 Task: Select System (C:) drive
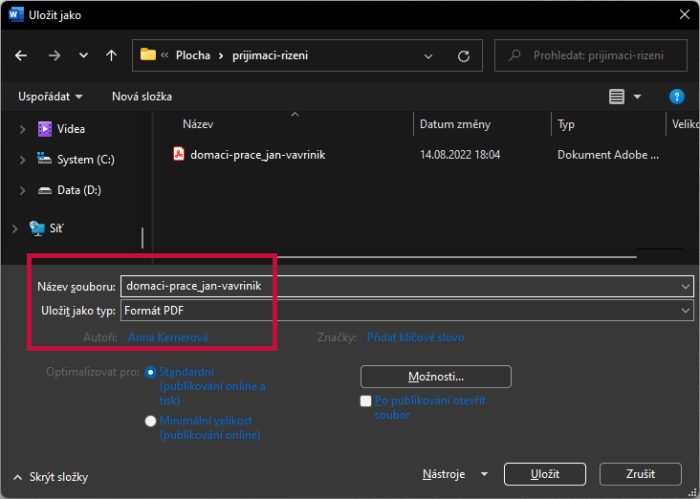[75, 159]
